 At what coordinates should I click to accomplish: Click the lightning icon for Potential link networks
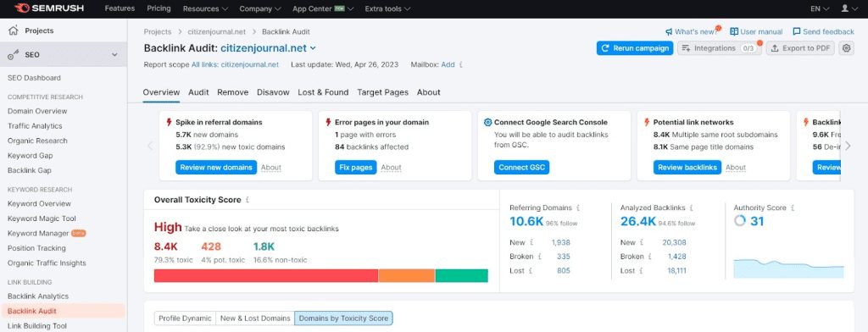pyautogui.click(x=647, y=122)
